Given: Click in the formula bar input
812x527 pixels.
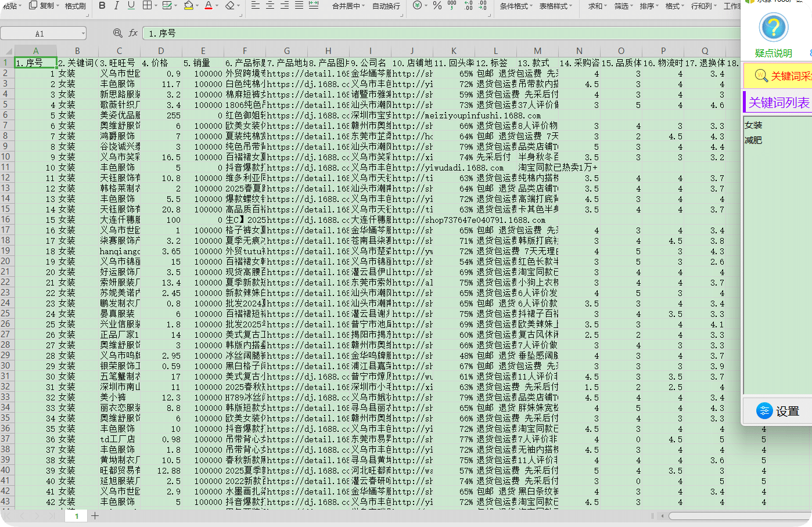Looking at the screenshot, I should pyautogui.click(x=441, y=34).
